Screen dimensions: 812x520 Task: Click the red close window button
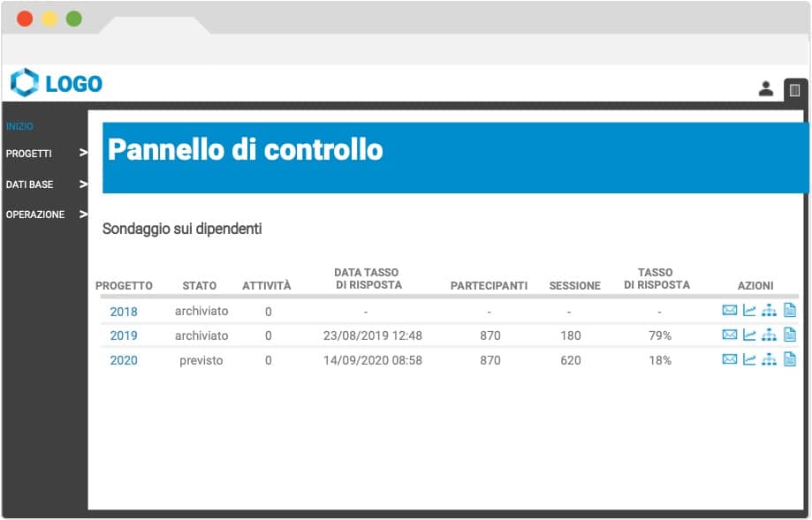[25, 19]
